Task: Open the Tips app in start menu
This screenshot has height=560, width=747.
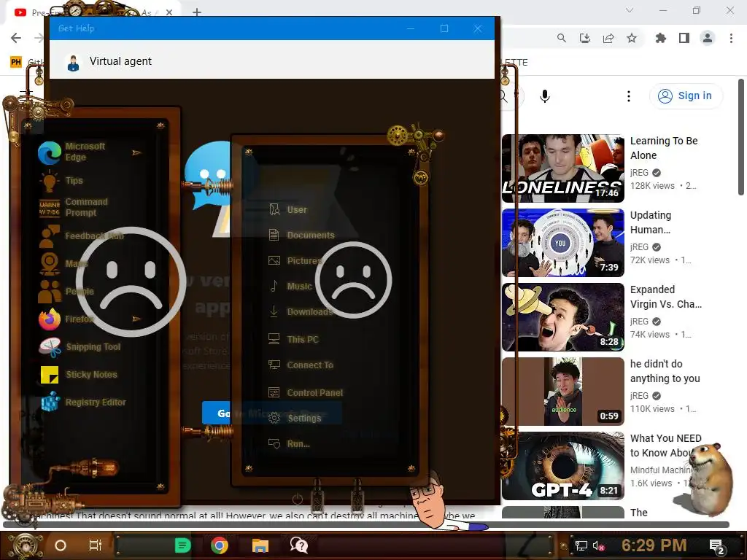Action: 61,181
